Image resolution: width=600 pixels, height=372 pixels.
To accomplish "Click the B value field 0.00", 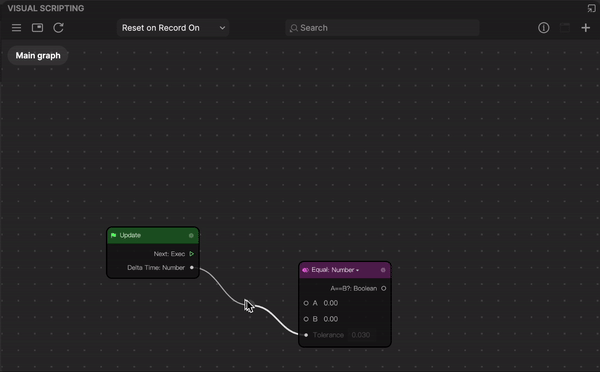I will click(331, 319).
